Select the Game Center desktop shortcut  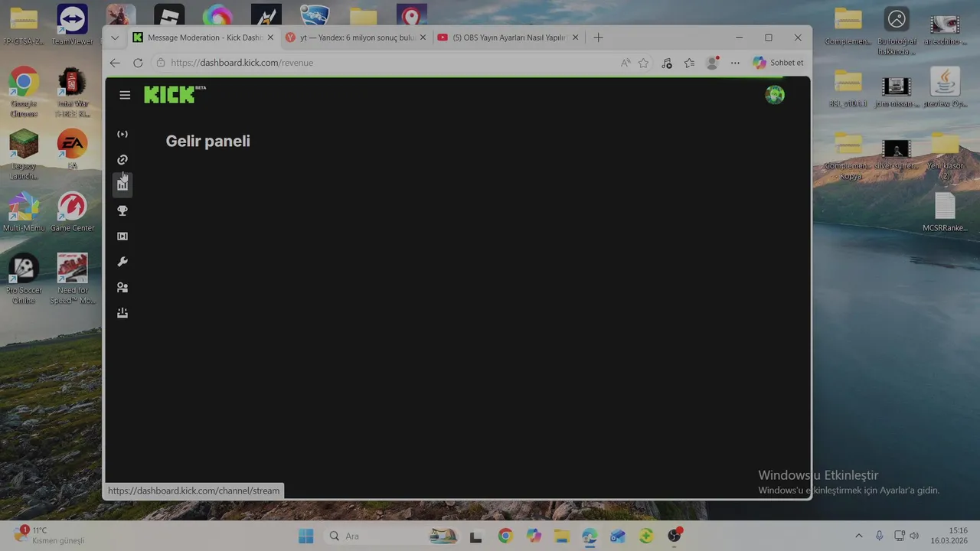(x=72, y=212)
